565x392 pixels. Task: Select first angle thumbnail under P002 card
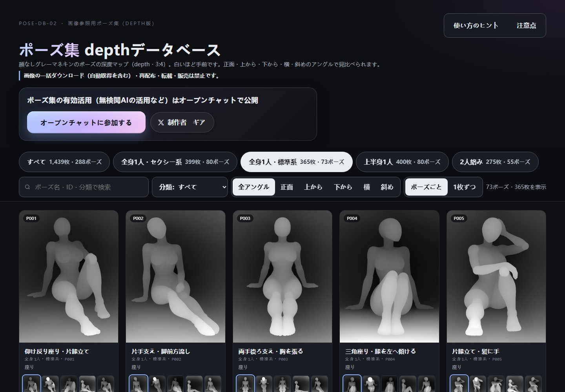[139, 384]
